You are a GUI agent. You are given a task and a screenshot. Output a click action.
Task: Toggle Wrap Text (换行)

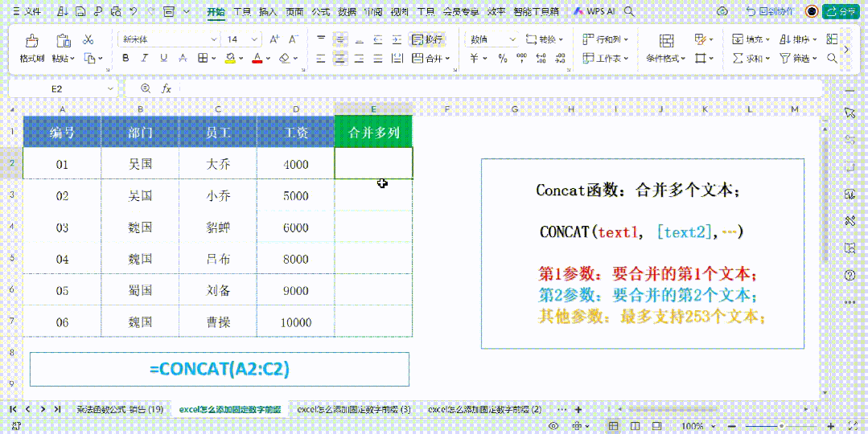point(427,40)
